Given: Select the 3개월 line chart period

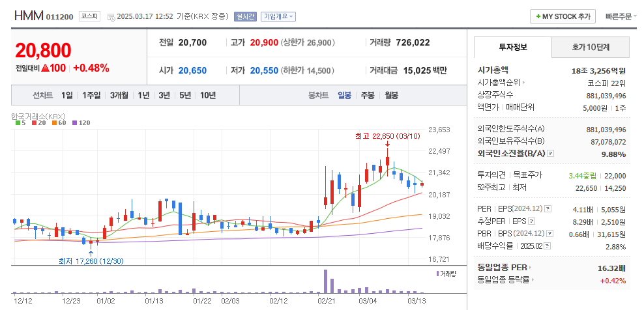Looking at the screenshot, I should click(119, 96).
